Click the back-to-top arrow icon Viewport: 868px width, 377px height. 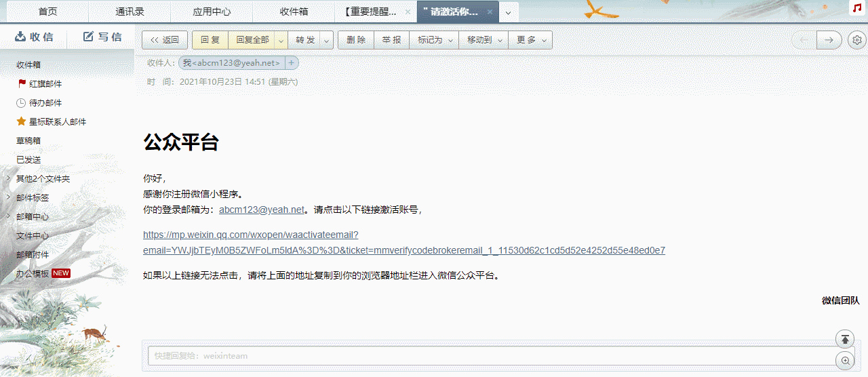click(x=845, y=339)
